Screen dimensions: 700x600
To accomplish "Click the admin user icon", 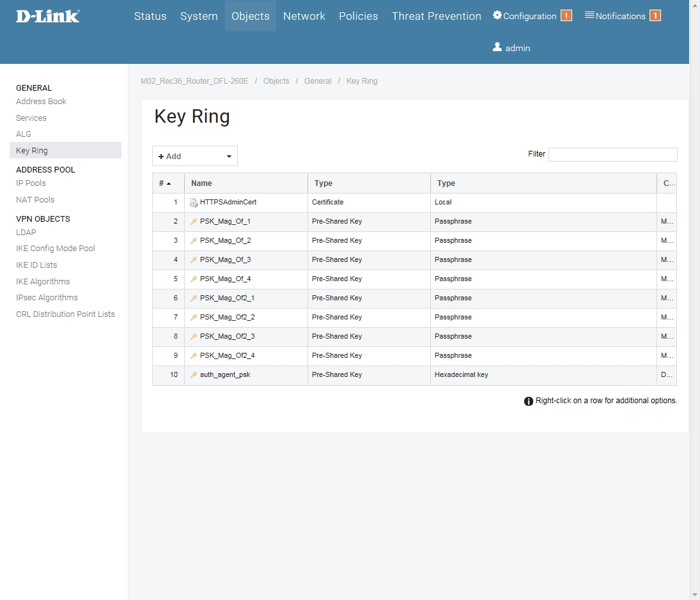I will [x=497, y=47].
